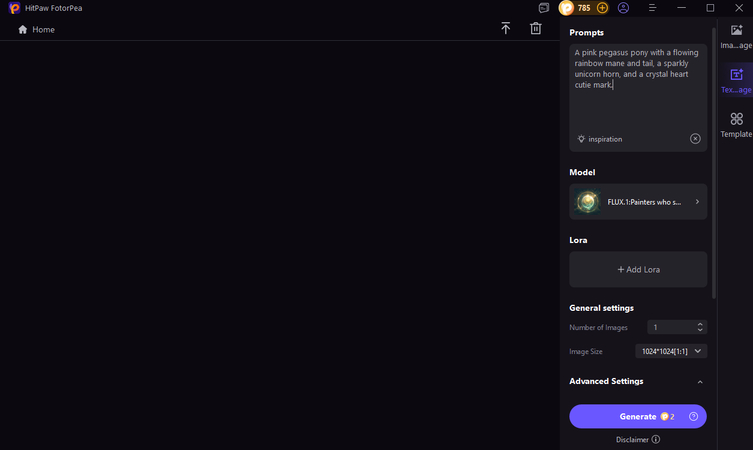Click the plus icon to add coins
This screenshot has height=450, width=753.
pos(602,8)
